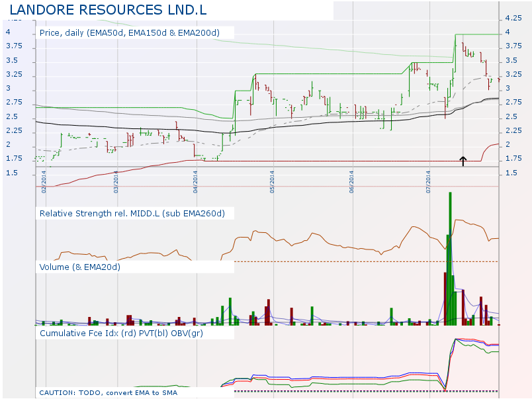Click the 2.25 price label on left axis
Viewport: 532px width, 399px height.
15,130
